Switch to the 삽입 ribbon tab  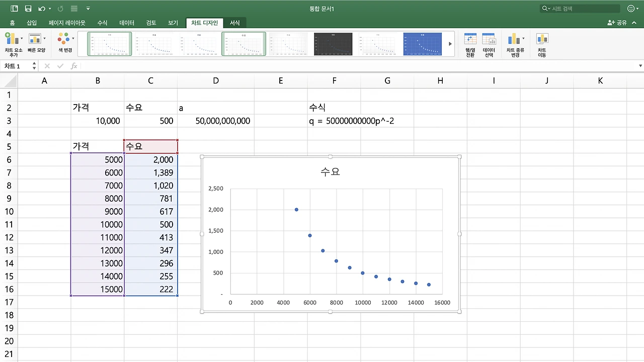pos(32,23)
